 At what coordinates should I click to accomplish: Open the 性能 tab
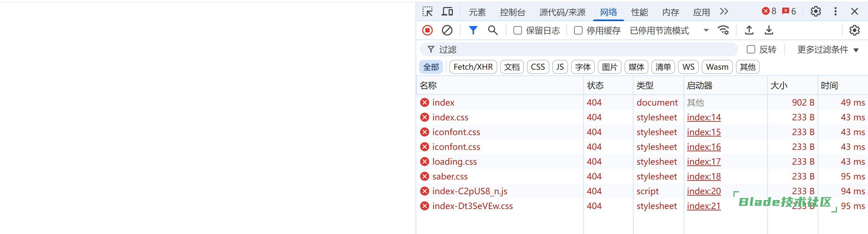(639, 12)
